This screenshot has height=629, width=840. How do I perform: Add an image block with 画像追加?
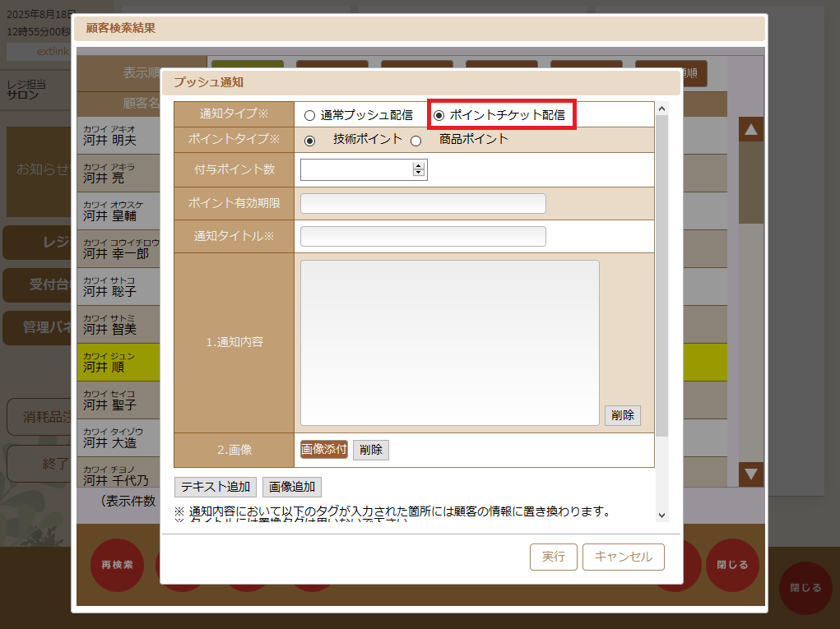pyautogui.click(x=292, y=487)
